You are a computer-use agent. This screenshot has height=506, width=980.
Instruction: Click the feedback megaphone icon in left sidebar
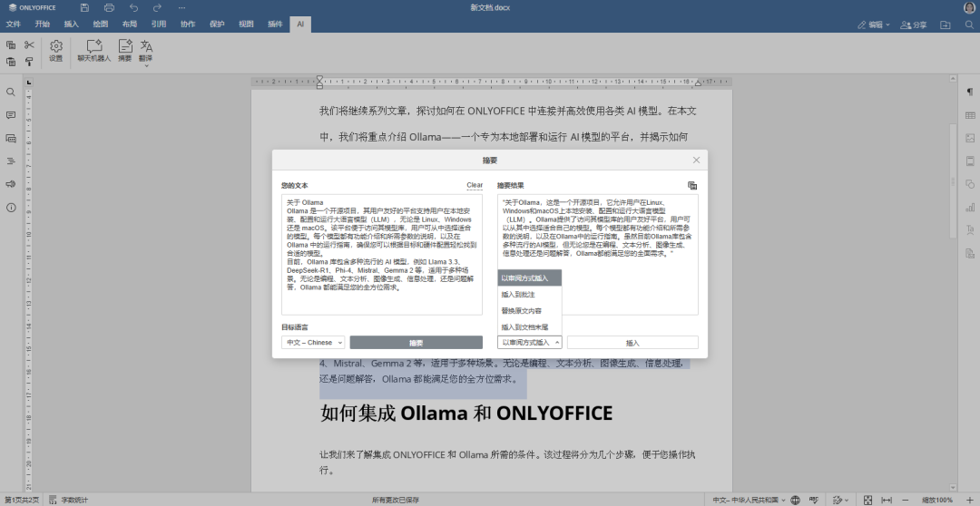(11, 184)
